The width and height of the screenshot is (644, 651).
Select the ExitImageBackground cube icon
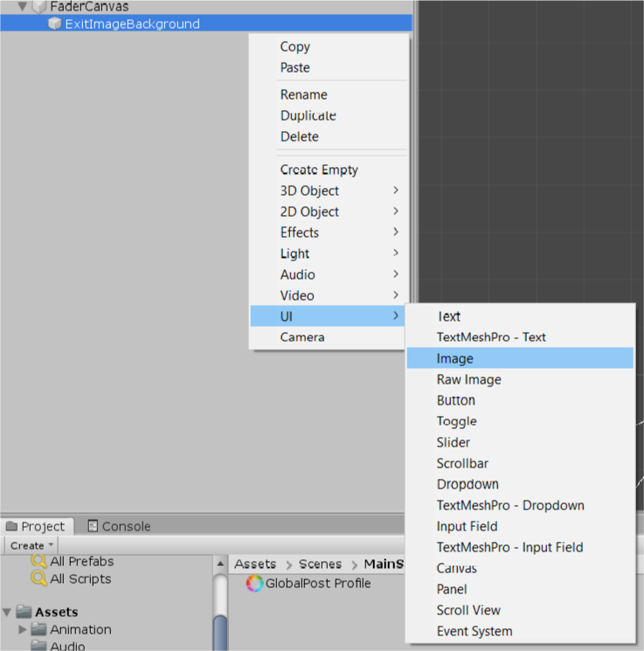tap(55, 24)
